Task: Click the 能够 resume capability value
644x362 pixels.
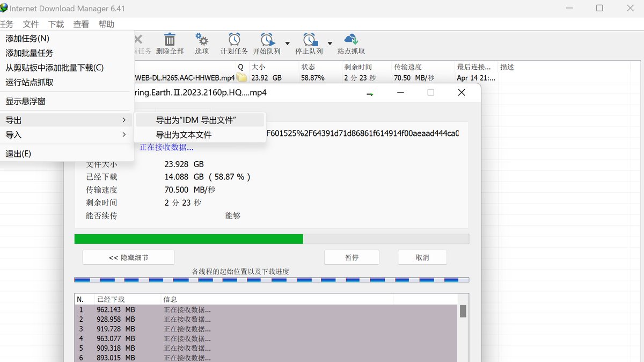Action: click(x=232, y=215)
